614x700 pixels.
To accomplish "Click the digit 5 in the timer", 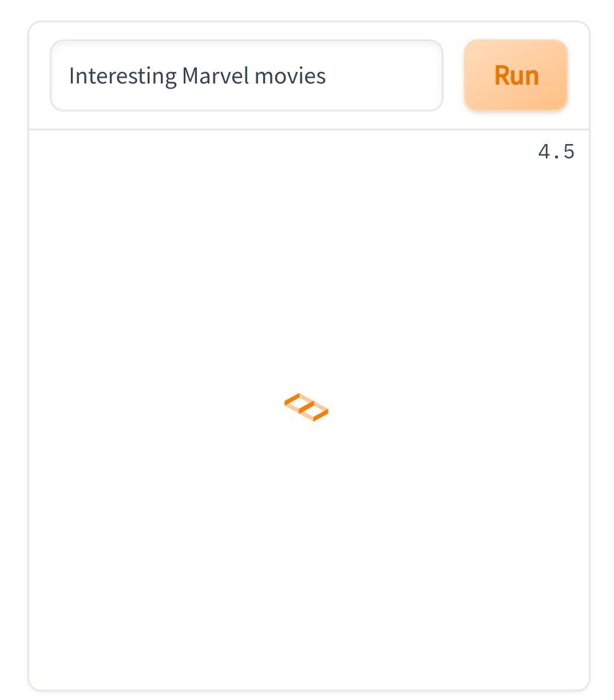I will (568, 152).
